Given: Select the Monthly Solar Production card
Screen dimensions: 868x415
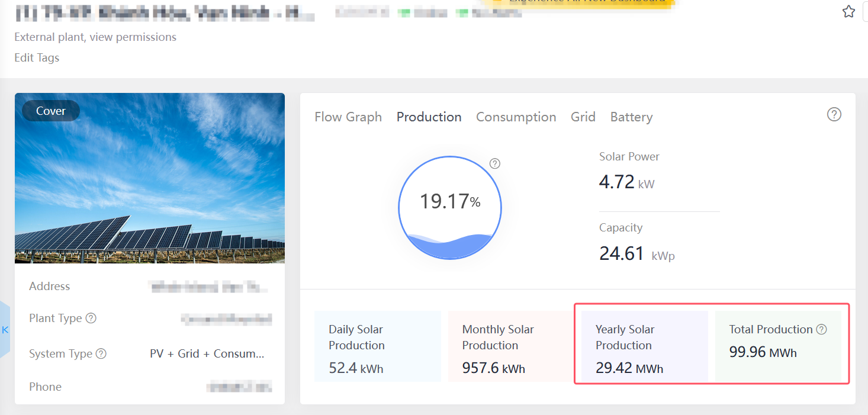Looking at the screenshot, I should (x=510, y=346).
